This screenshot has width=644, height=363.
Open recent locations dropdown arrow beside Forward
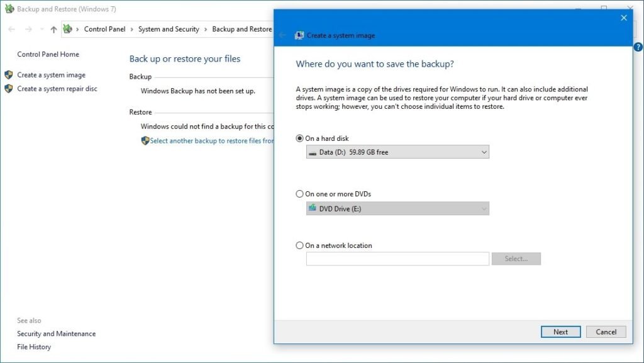pyautogui.click(x=42, y=29)
